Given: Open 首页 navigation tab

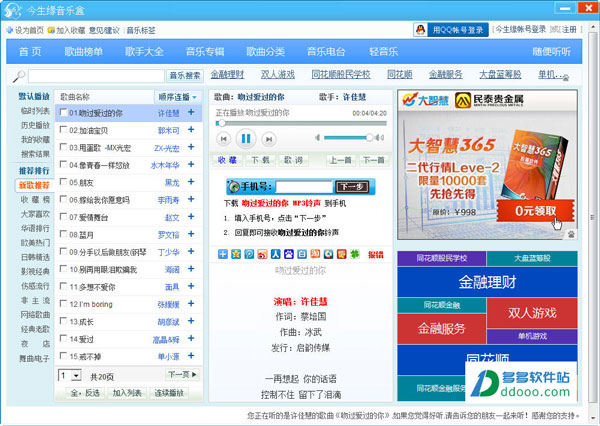Looking at the screenshot, I should 30,52.
